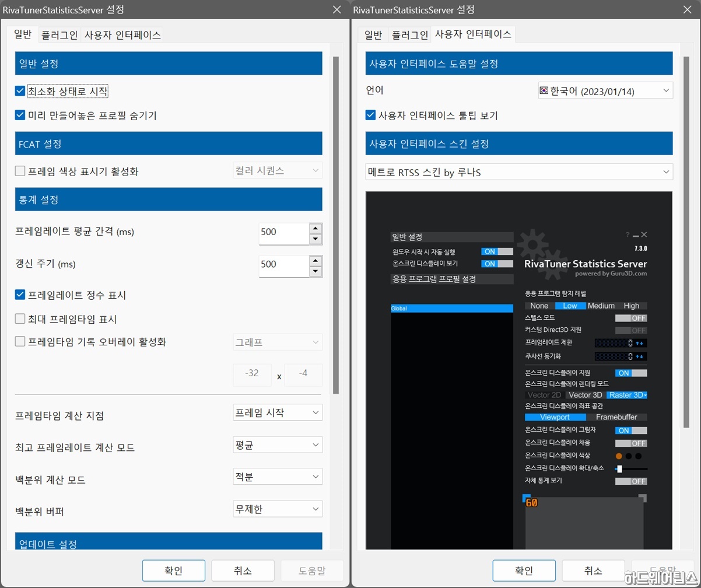701x588 pixels.
Task: Open the 그래프 overlay type dropdown
Action: coord(278,342)
